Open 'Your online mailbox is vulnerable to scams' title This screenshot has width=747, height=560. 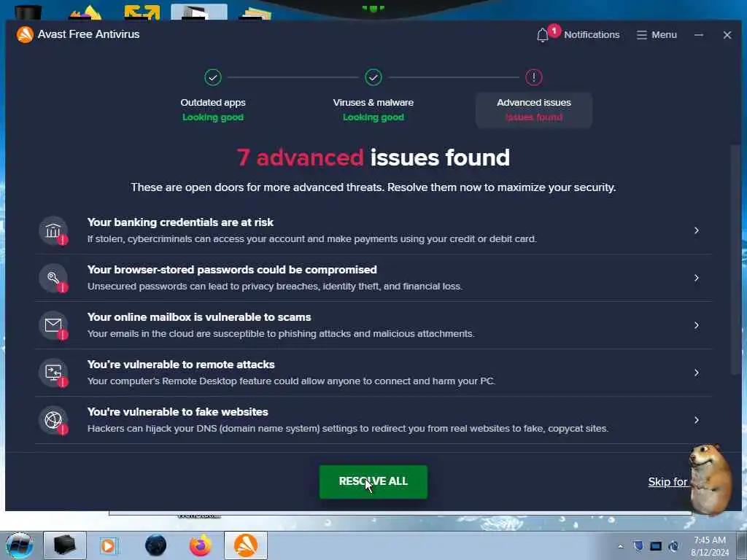pos(199,317)
